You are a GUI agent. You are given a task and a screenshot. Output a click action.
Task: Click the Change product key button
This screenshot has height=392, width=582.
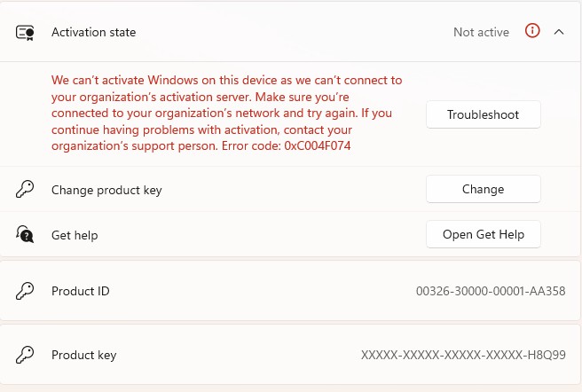pyautogui.click(x=484, y=189)
